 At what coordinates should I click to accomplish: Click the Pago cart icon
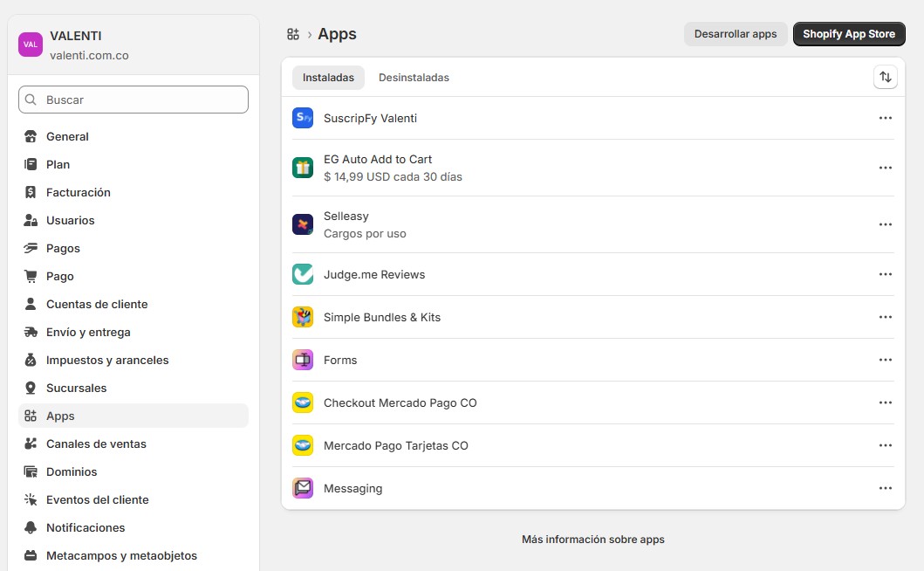tap(31, 276)
